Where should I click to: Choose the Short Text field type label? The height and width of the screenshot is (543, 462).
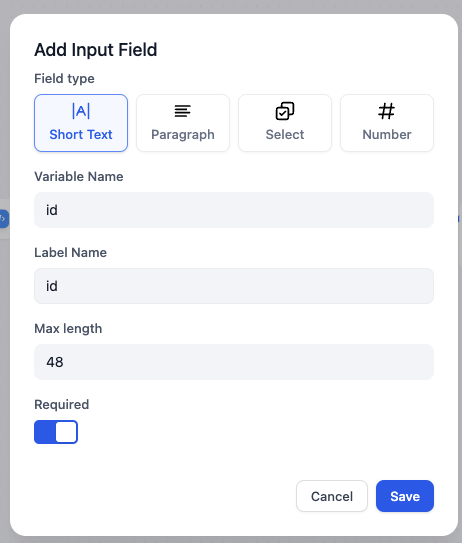pos(81,134)
